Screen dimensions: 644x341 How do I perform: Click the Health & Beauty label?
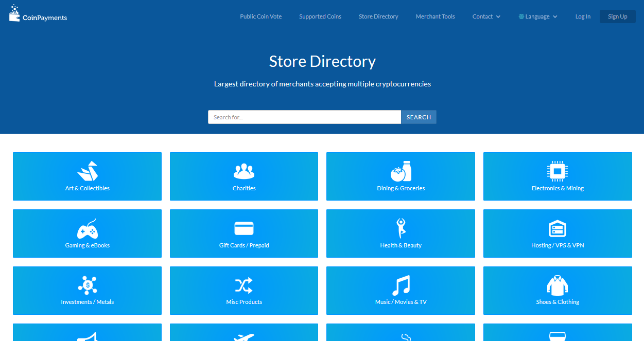tap(401, 245)
